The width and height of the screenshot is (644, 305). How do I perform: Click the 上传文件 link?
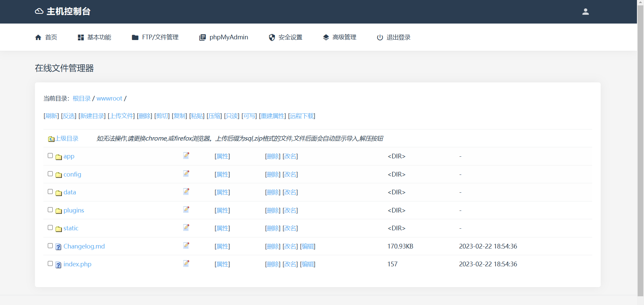pyautogui.click(x=121, y=116)
